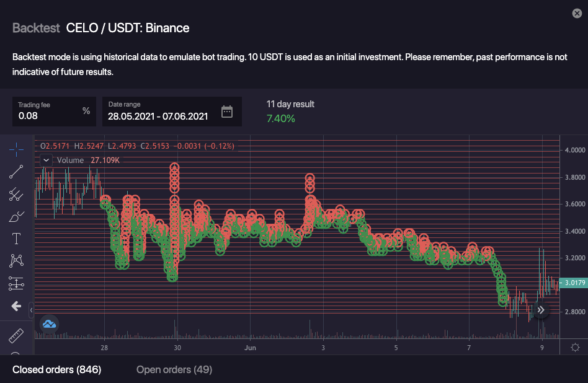Open chart settings gear icon
The image size is (588, 383).
[575, 347]
